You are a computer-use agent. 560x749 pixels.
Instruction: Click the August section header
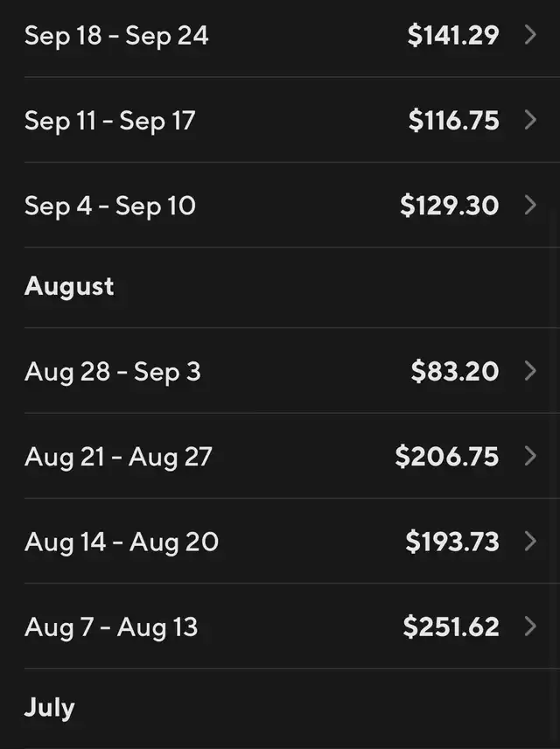point(69,287)
